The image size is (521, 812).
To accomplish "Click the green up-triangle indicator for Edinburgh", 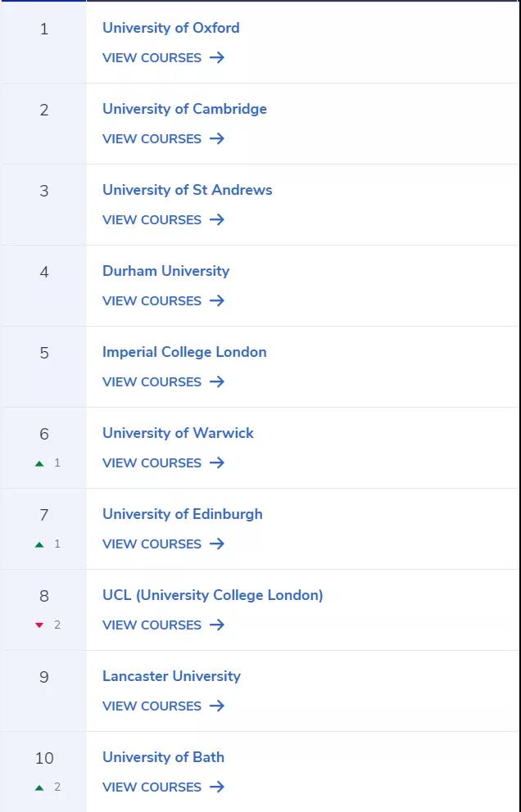I will tap(39, 544).
